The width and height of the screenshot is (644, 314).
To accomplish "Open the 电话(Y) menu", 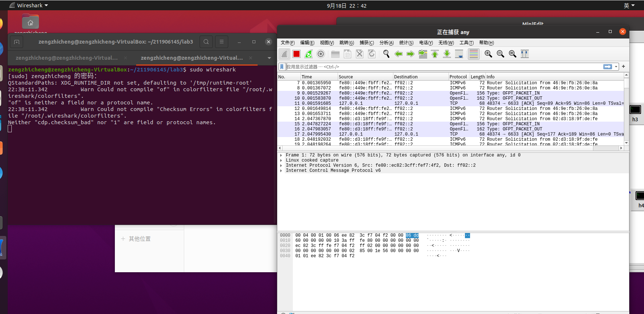I will pyautogui.click(x=426, y=43).
